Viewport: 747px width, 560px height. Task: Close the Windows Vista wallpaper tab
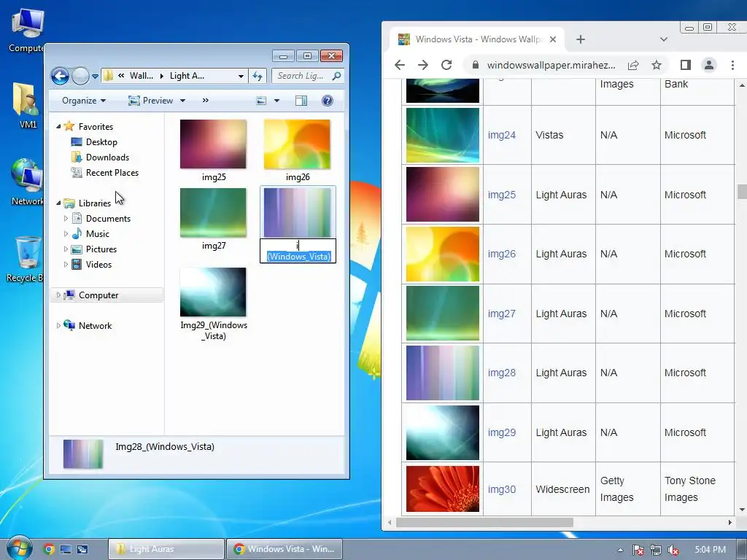[553, 39]
